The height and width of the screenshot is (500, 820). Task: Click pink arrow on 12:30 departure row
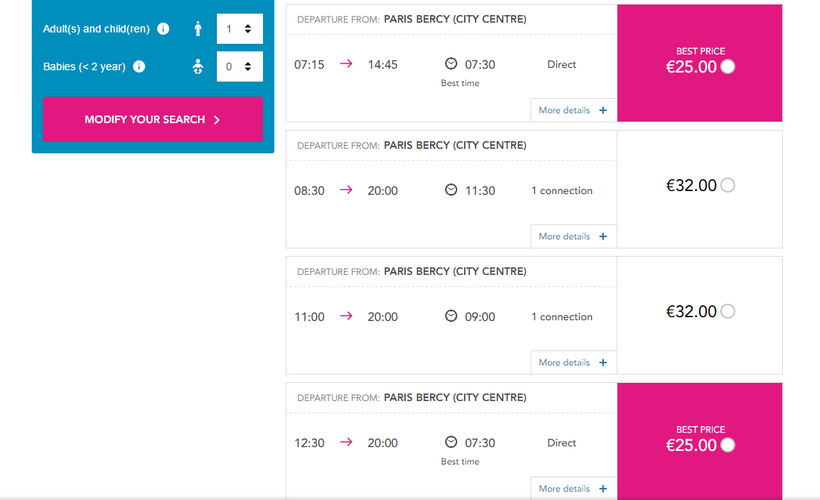[x=346, y=442]
